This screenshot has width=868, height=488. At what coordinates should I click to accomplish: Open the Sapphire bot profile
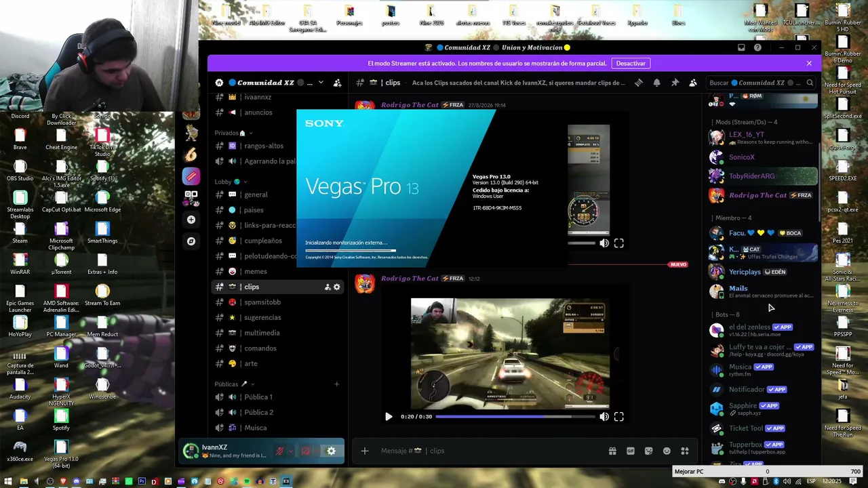pos(762,408)
